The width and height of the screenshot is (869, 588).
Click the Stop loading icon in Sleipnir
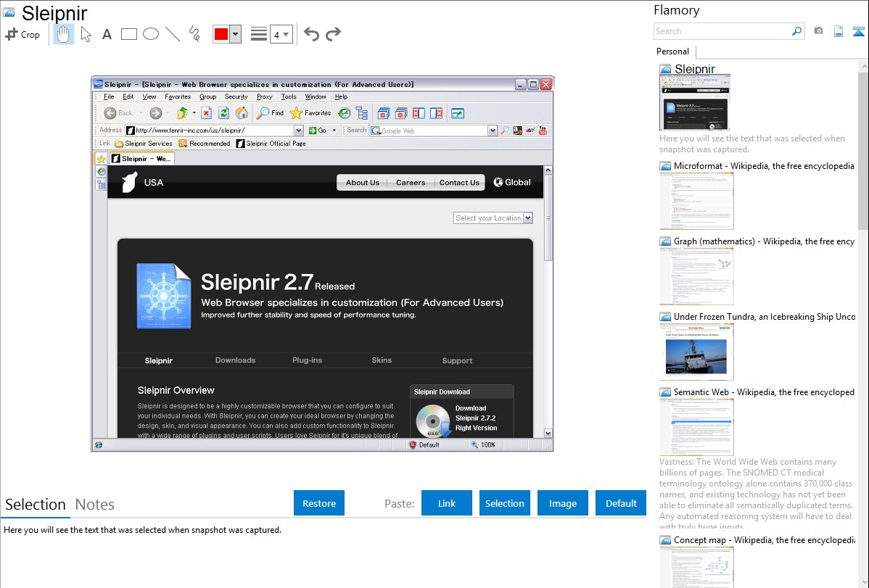[x=206, y=113]
